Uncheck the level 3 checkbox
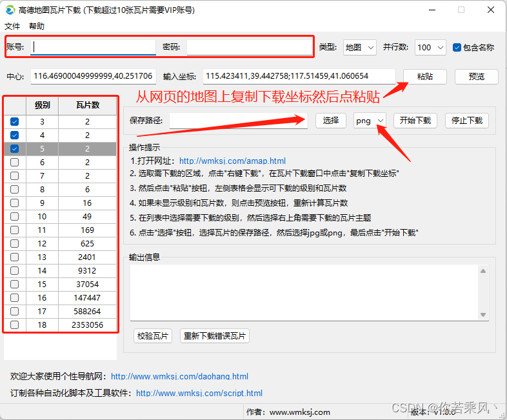 point(15,121)
